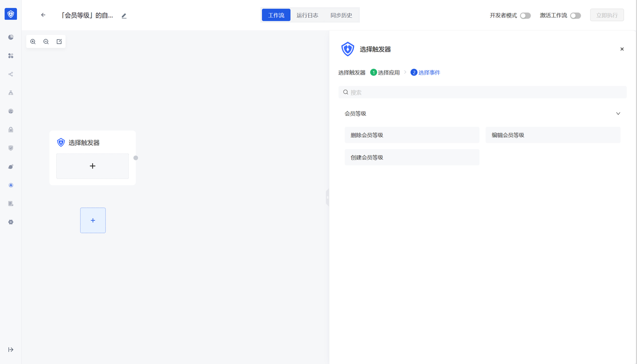Expand the sidebar with bottom arrow icon
This screenshot has height=364, width=637.
pos(11,350)
